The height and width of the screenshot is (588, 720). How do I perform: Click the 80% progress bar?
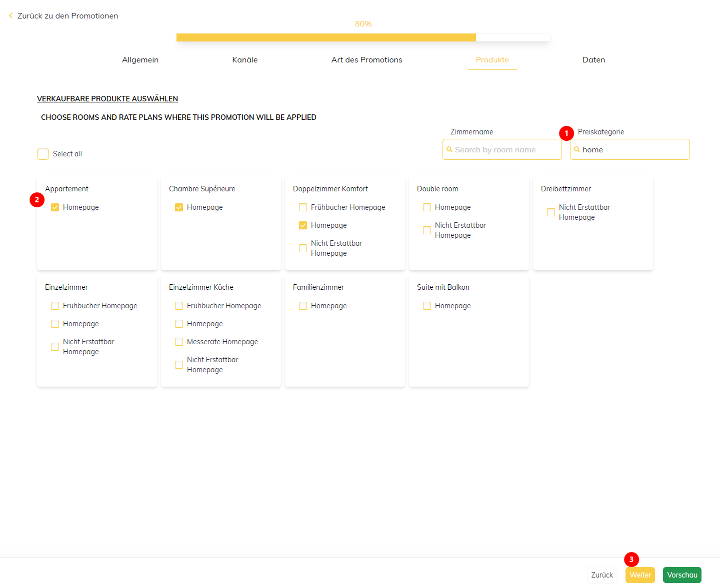(x=363, y=37)
